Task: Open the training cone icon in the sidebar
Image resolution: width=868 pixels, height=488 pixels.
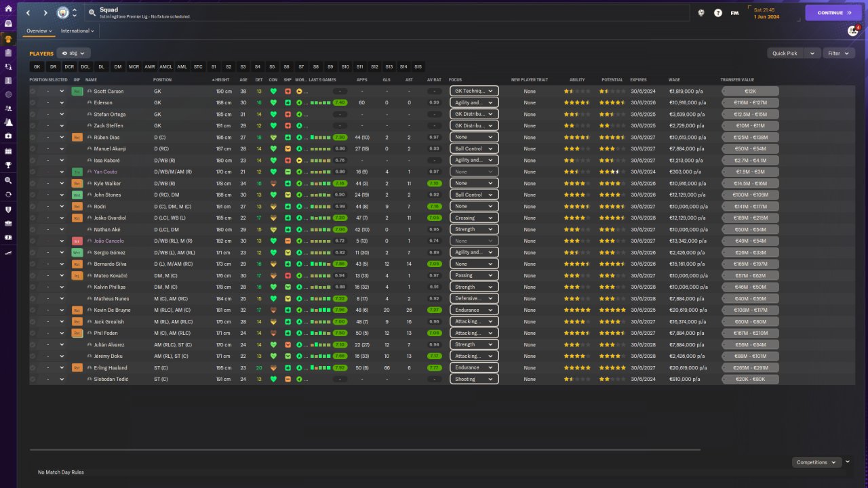Action: (x=8, y=123)
